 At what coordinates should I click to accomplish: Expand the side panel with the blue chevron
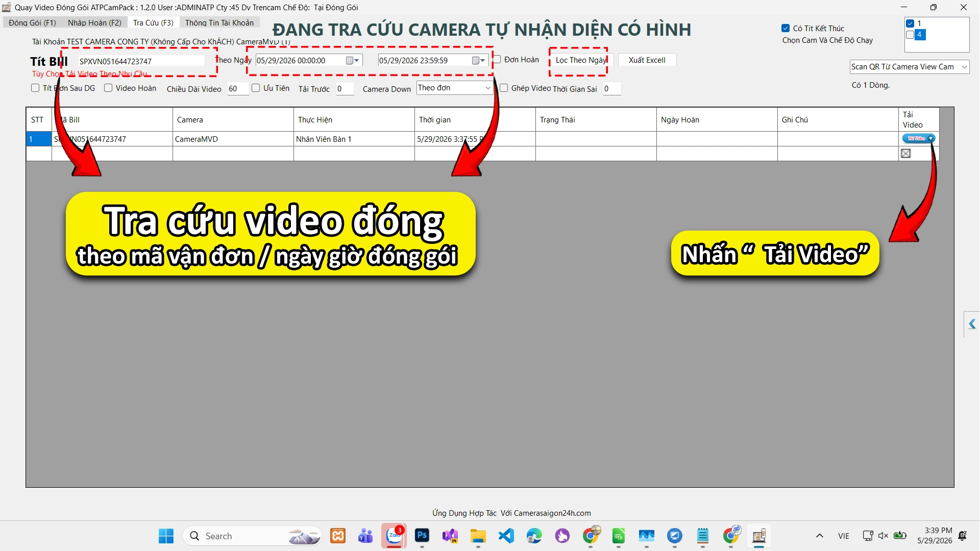pyautogui.click(x=972, y=324)
